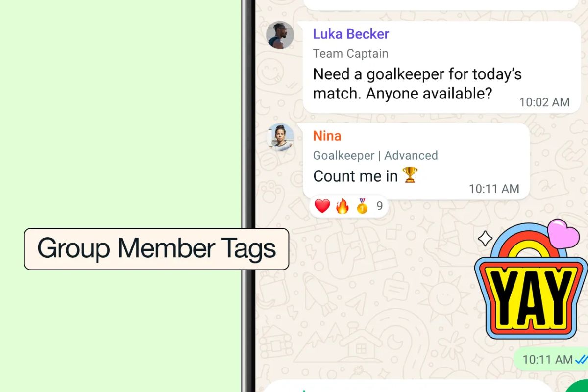Select the "Count me in" message bubble
This screenshot has width=588, height=392.
416,161
